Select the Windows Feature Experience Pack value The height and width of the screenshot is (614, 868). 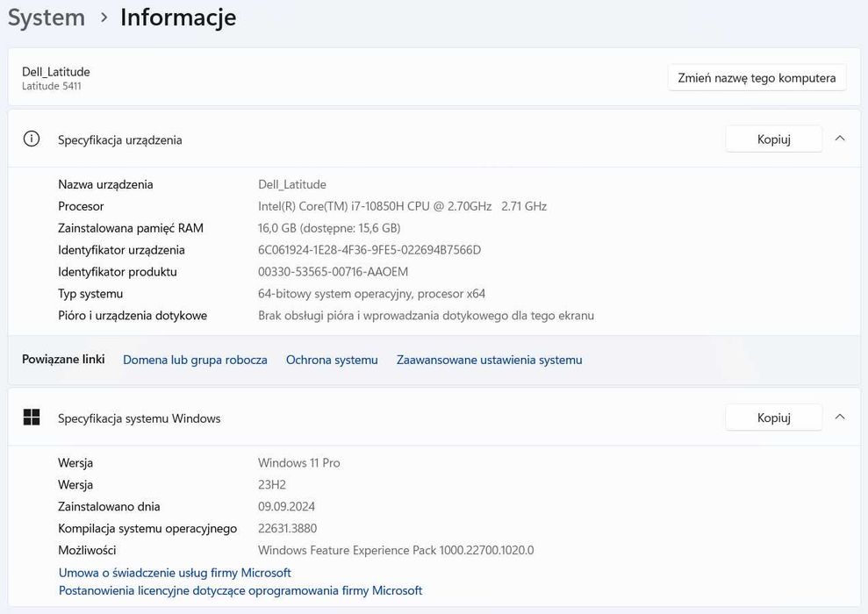coord(396,550)
